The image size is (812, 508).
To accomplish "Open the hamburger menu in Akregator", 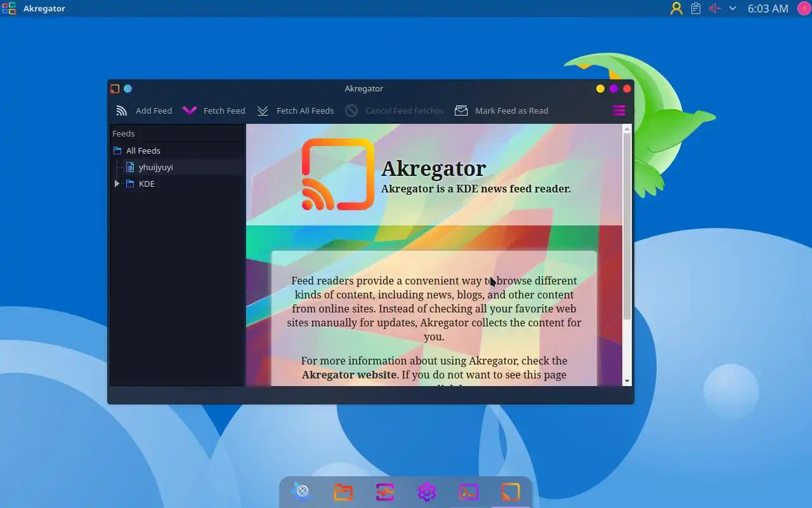I will [619, 110].
